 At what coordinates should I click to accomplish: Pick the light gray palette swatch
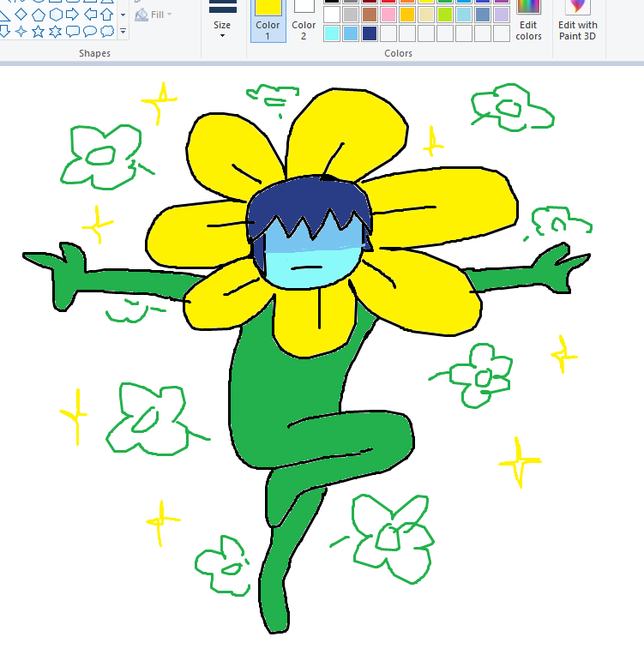click(x=351, y=15)
